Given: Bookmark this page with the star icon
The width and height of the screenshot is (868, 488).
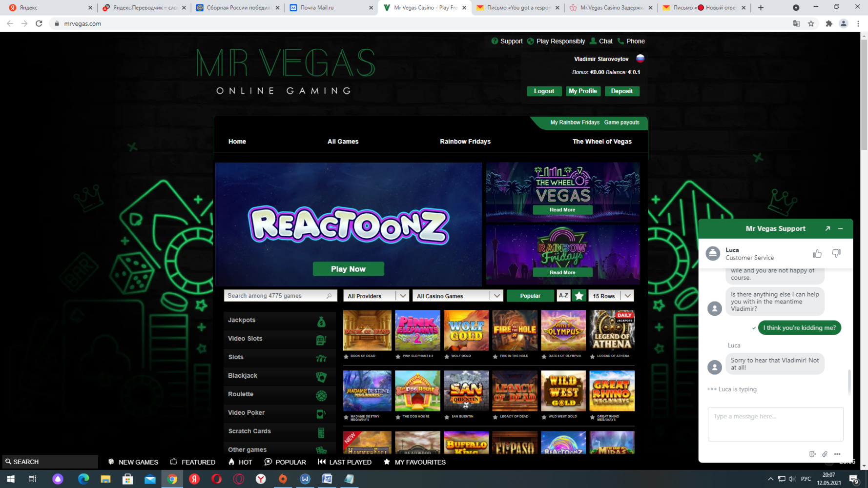Looking at the screenshot, I should tap(811, 23).
